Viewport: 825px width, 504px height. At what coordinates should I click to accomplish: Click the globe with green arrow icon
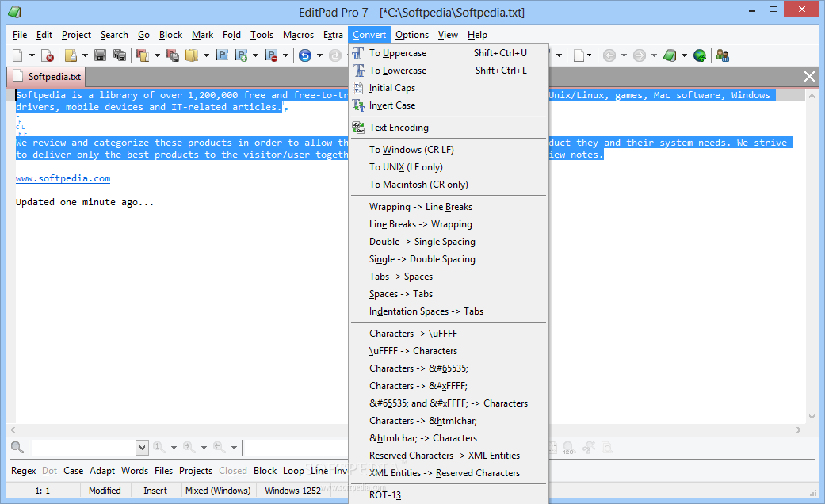click(699, 55)
